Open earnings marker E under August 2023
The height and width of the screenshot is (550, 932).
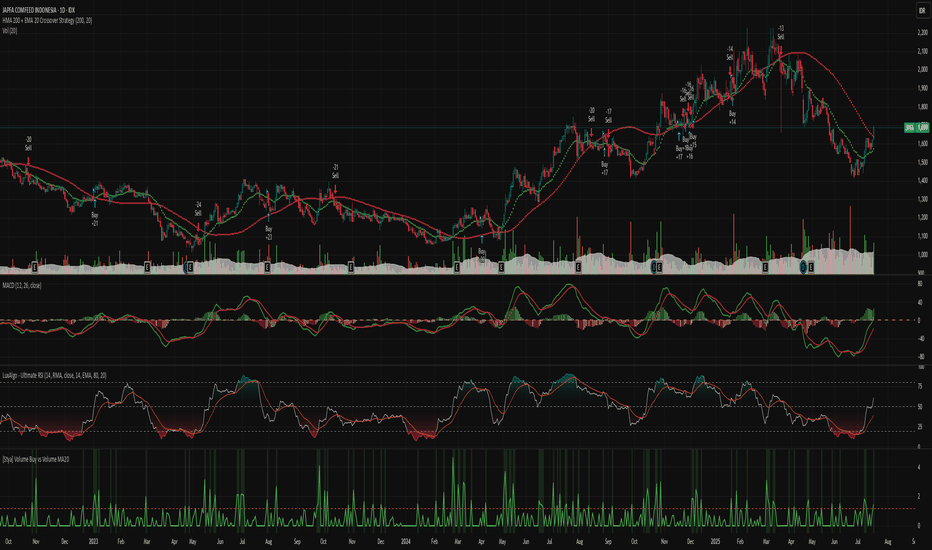(x=267, y=268)
